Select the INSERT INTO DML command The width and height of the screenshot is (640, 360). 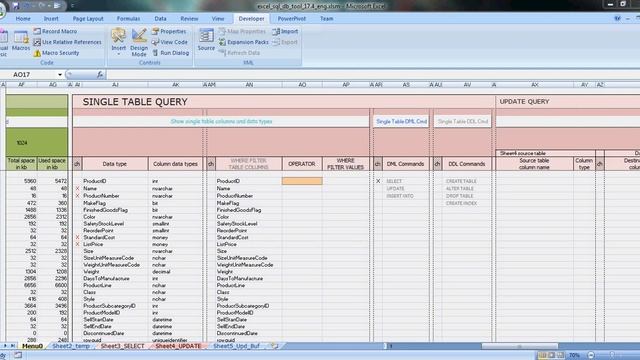(400, 196)
